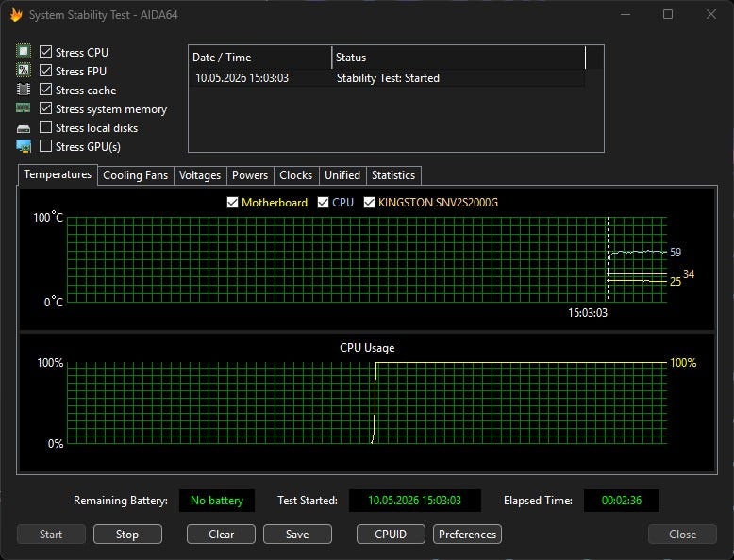Open the Unified tab

tap(342, 175)
